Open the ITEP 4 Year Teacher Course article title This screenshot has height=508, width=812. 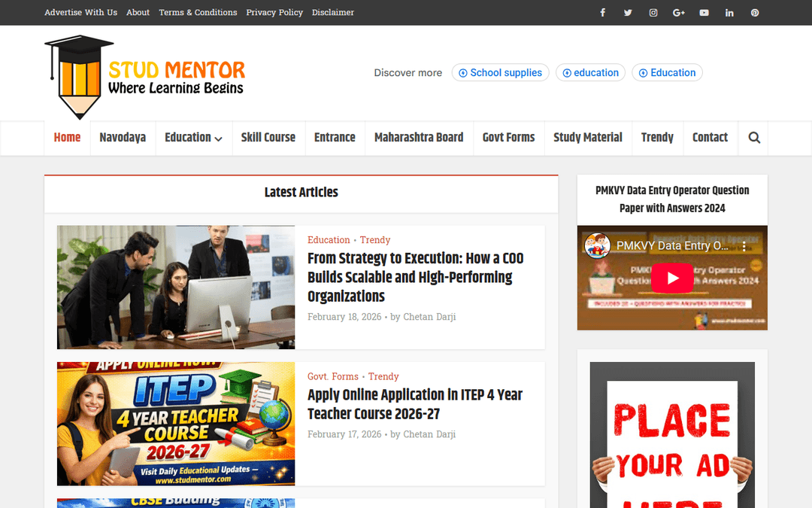(x=415, y=404)
